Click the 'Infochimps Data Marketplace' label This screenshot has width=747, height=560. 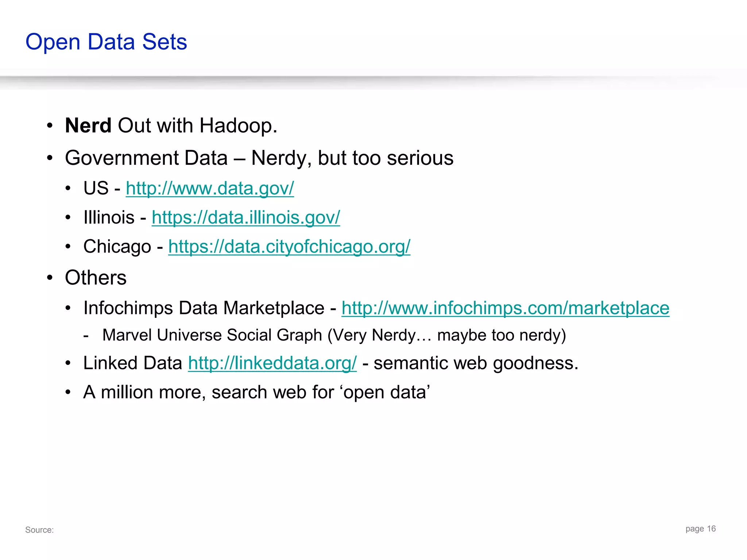tap(204, 308)
